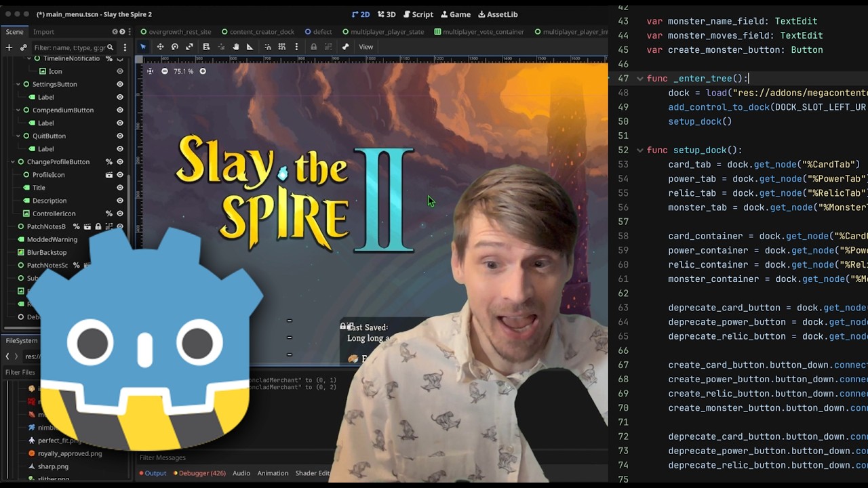
Task: Select the Select Mode arrow tool
Action: (x=143, y=47)
